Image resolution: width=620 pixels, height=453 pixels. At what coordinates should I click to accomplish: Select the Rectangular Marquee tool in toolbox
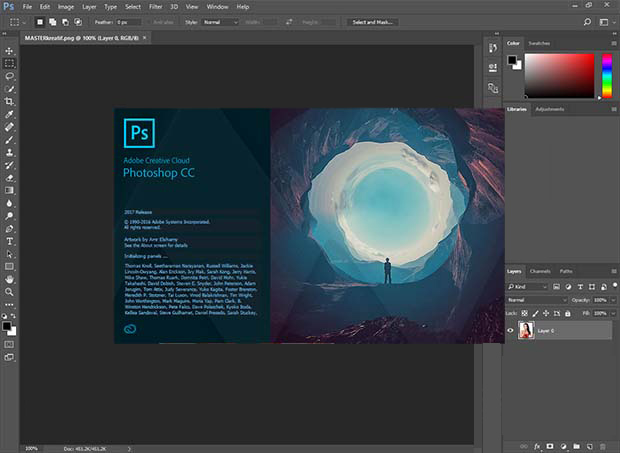coord(9,64)
